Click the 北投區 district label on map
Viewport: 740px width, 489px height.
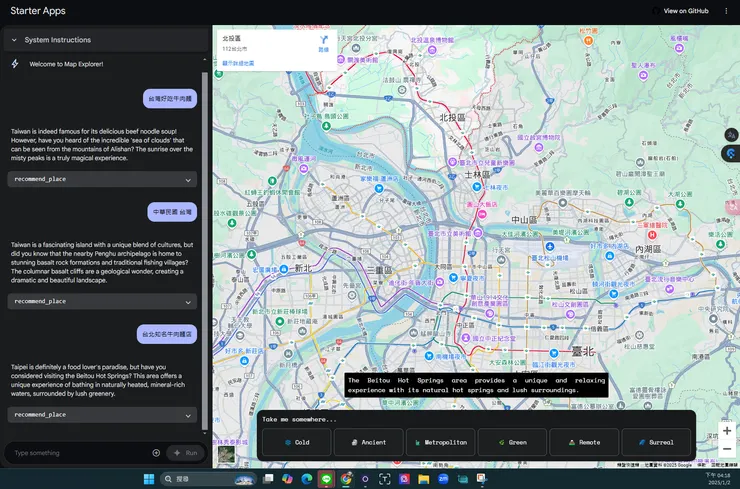(x=452, y=118)
